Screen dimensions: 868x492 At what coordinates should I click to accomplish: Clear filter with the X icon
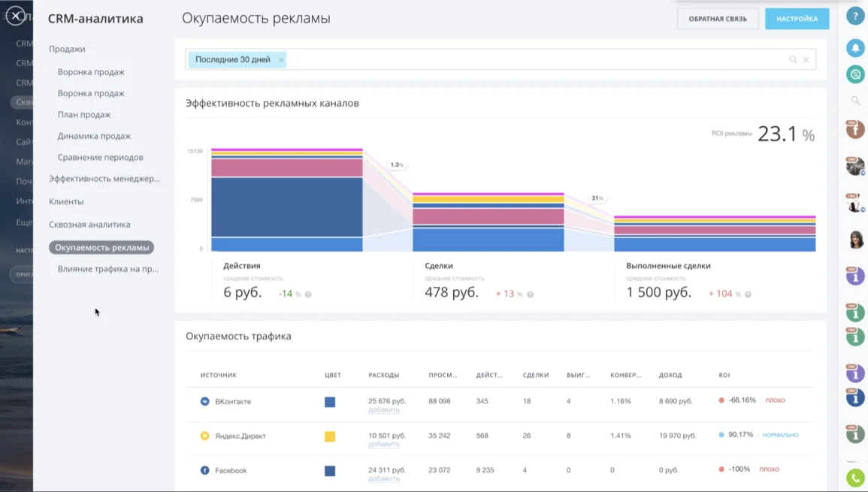click(x=806, y=60)
